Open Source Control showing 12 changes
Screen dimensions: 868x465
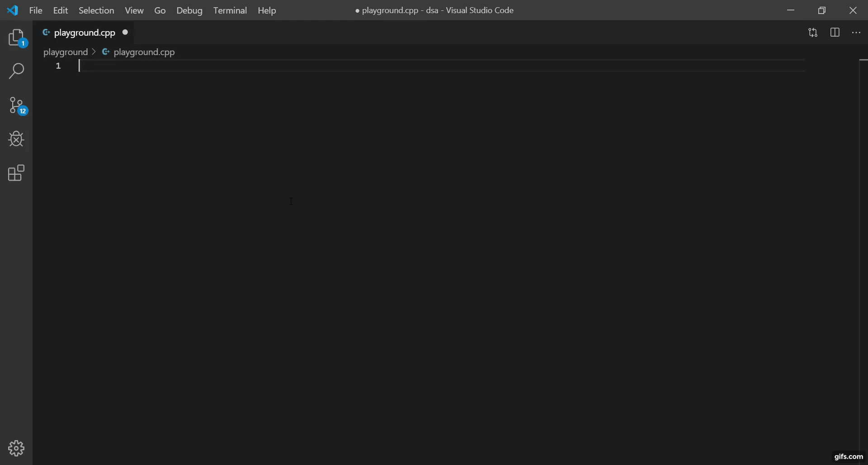click(16, 105)
